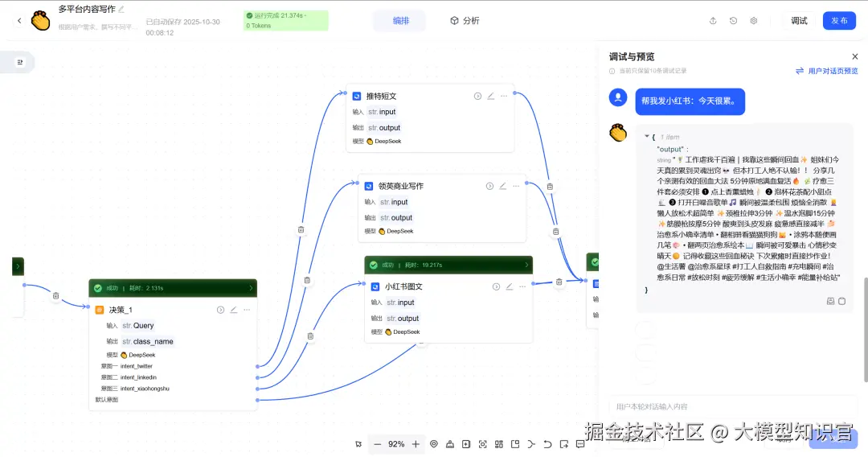Delete edge from 决策_1 to 小红书图文

[x=310, y=336]
